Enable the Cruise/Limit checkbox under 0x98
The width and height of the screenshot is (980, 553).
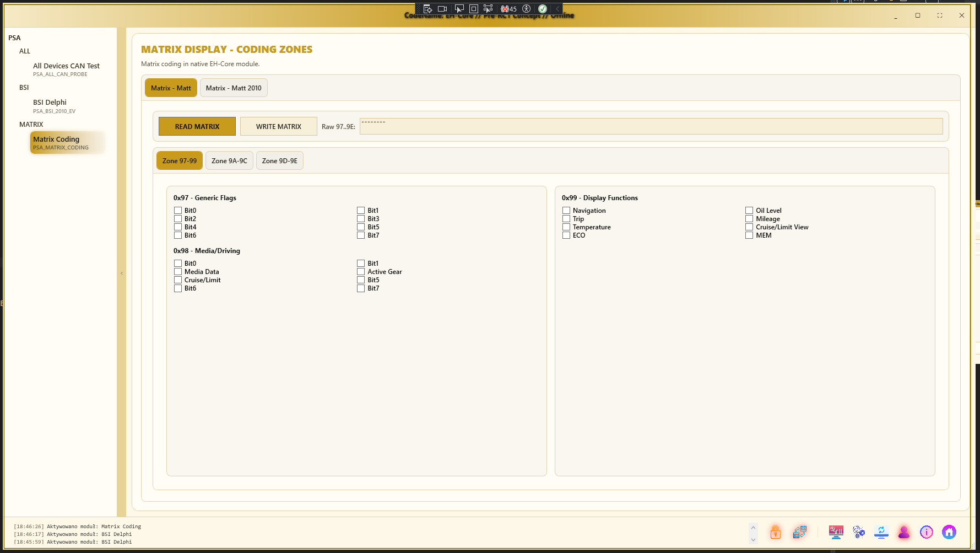click(x=178, y=280)
